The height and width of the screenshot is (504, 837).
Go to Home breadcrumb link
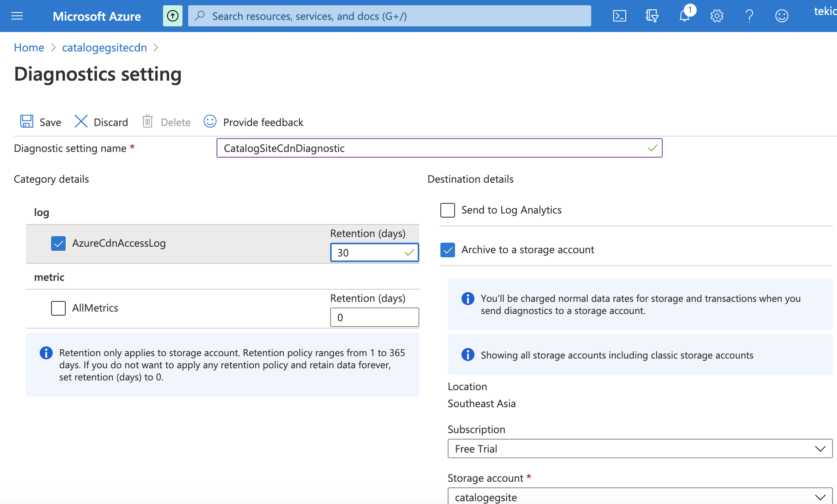(x=29, y=48)
